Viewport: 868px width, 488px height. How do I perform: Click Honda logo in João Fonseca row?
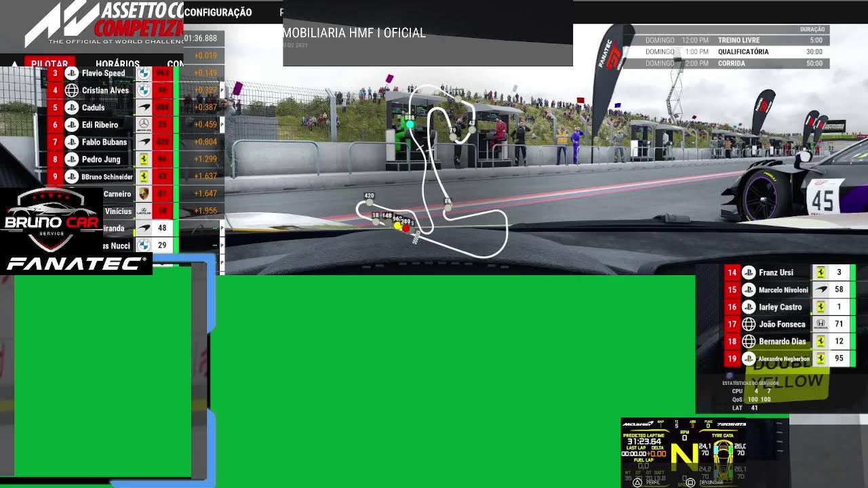(x=821, y=324)
